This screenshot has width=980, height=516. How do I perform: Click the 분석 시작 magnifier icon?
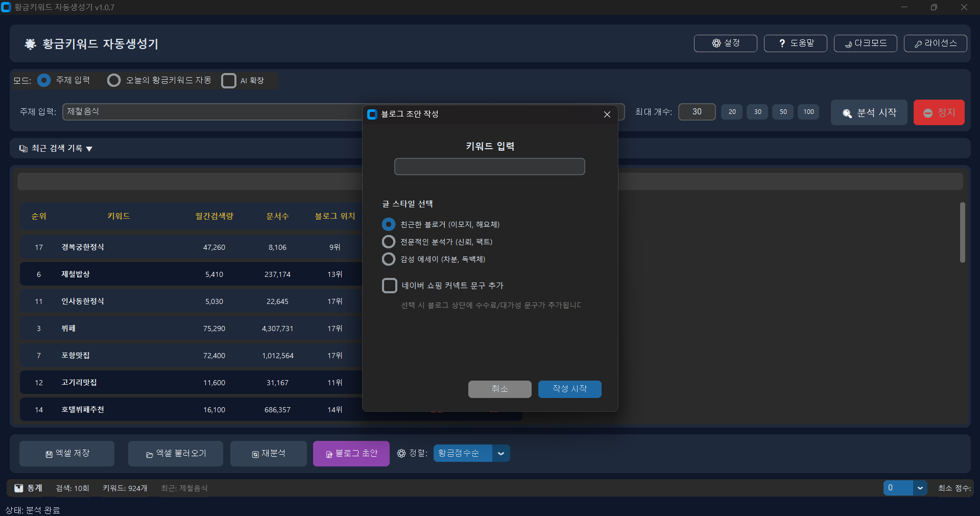[x=847, y=113]
